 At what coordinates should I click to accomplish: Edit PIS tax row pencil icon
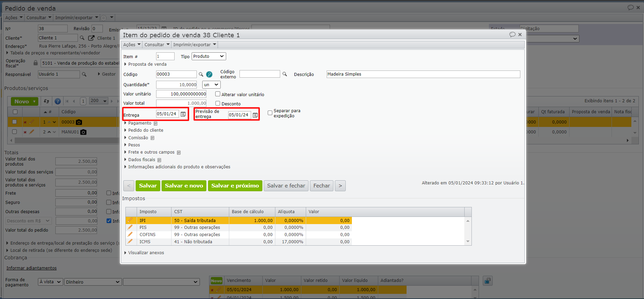[x=130, y=227]
